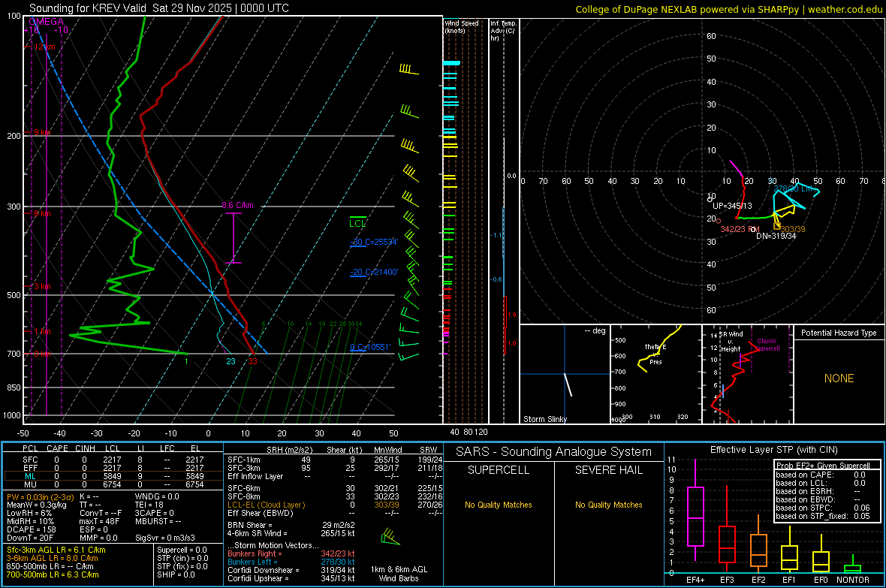
Task: Select the 'EFF' parcel row
Action: click(112, 468)
